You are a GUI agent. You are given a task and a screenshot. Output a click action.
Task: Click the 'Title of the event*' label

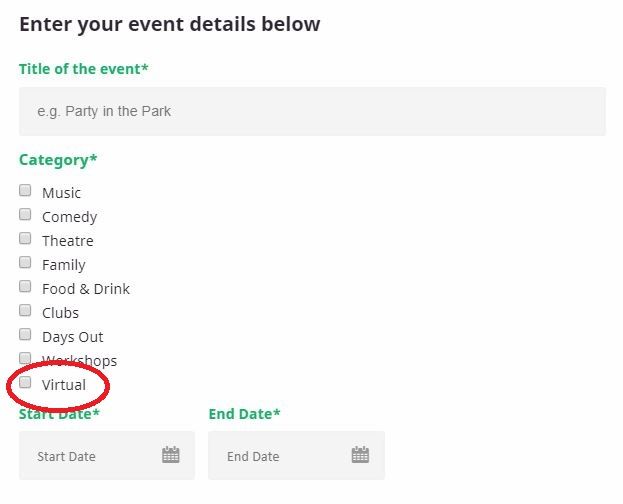[83, 69]
